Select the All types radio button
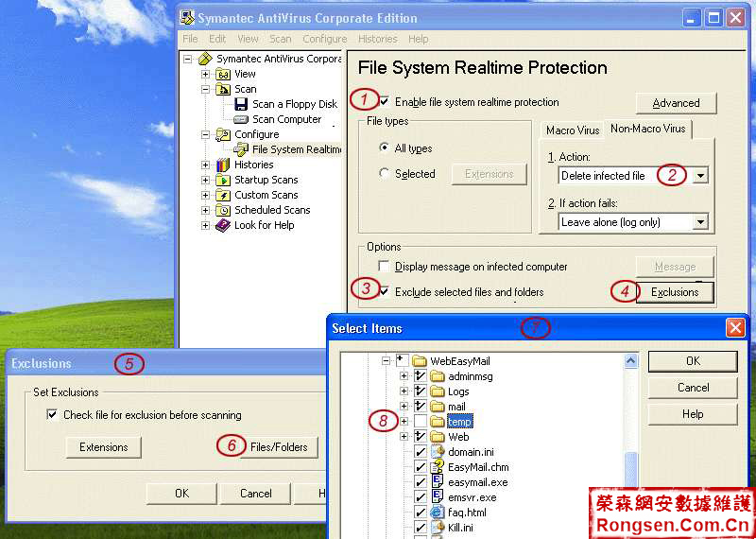The image size is (756, 539). 384,148
